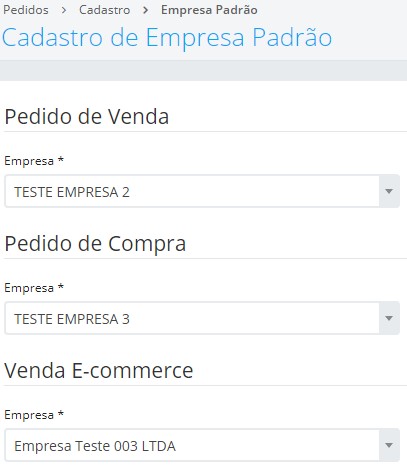Expand the Pedido de Compra dropdown arrow
Screen dimensions: 407x468
[x=389, y=318]
